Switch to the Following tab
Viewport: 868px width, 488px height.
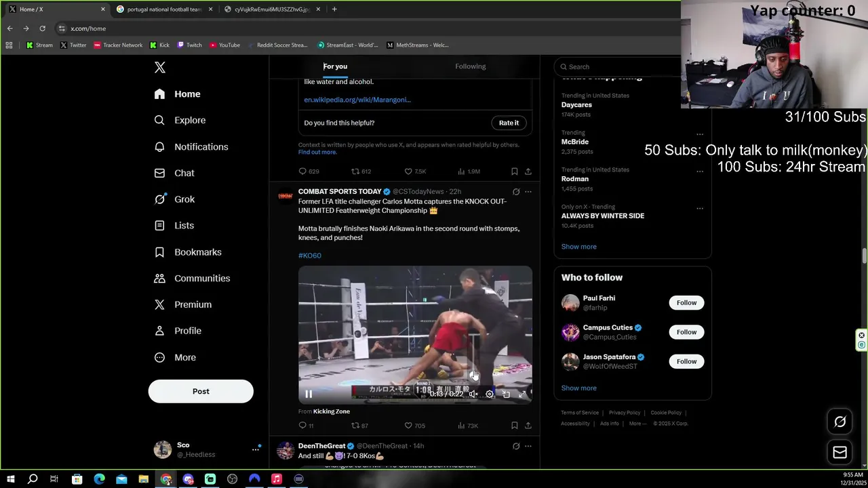click(471, 66)
